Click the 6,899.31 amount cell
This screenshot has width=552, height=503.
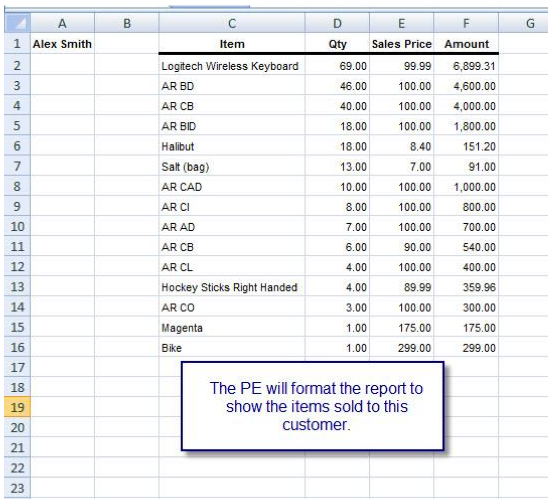[466, 66]
